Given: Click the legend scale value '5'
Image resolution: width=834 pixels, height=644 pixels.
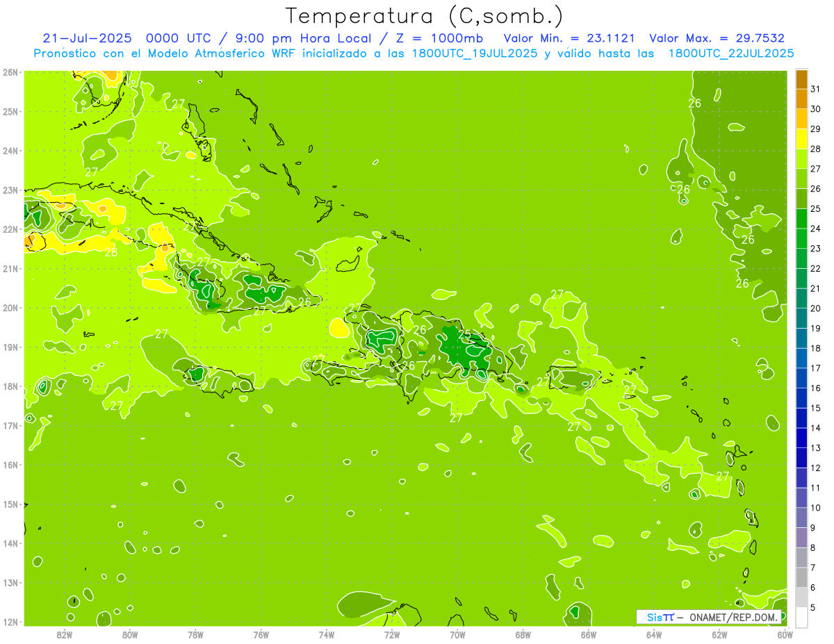Looking at the screenshot, I should click(813, 608).
